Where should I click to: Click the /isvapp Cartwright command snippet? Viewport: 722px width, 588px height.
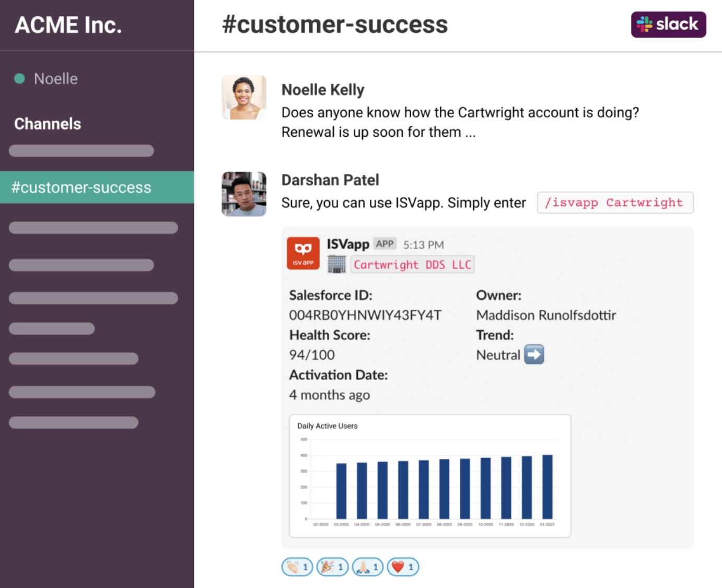[x=615, y=203]
